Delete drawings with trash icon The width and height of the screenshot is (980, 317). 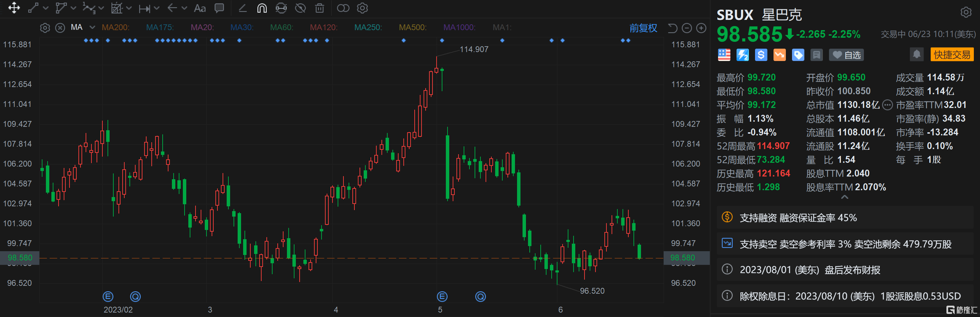pos(320,8)
